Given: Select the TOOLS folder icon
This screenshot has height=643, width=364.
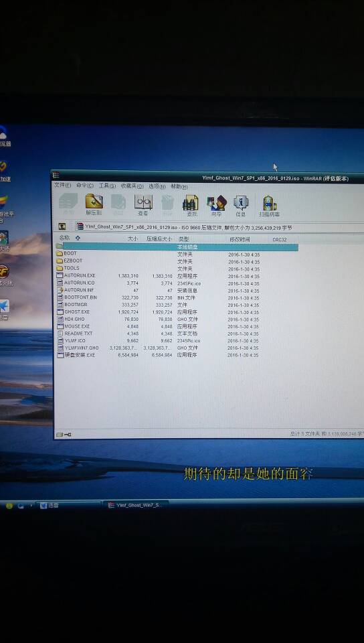Looking at the screenshot, I should [x=60, y=268].
